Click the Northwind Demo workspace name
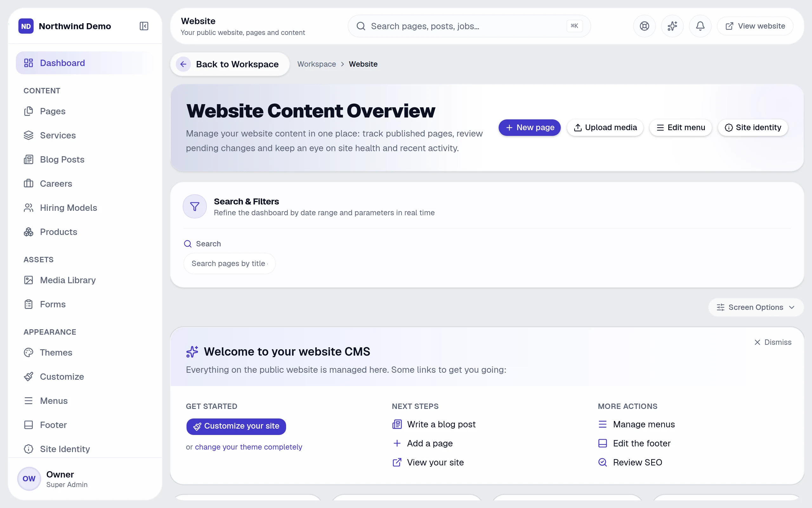 pos(75,26)
